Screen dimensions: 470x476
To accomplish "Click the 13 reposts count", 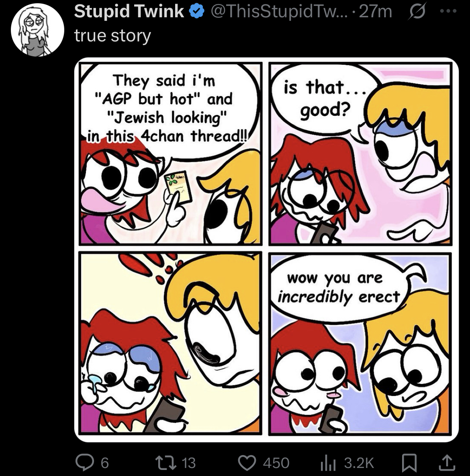I will coord(188,463).
